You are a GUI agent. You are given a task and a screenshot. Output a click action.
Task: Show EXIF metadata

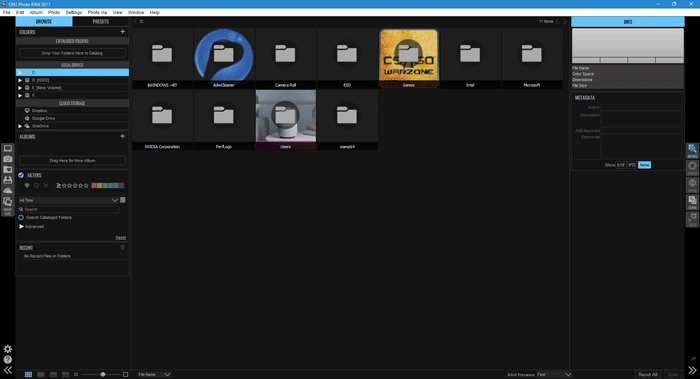click(621, 165)
